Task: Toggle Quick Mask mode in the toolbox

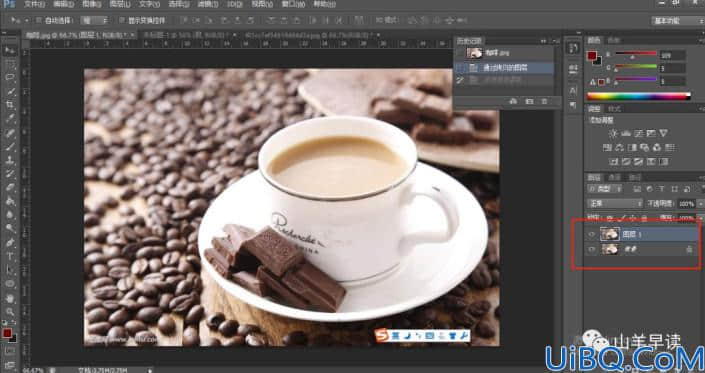Action: (x=9, y=351)
